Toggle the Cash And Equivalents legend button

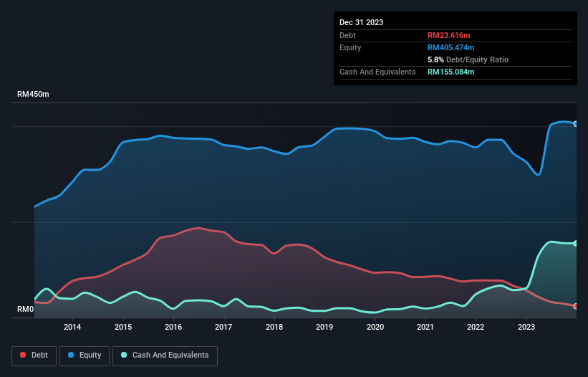[x=165, y=355]
